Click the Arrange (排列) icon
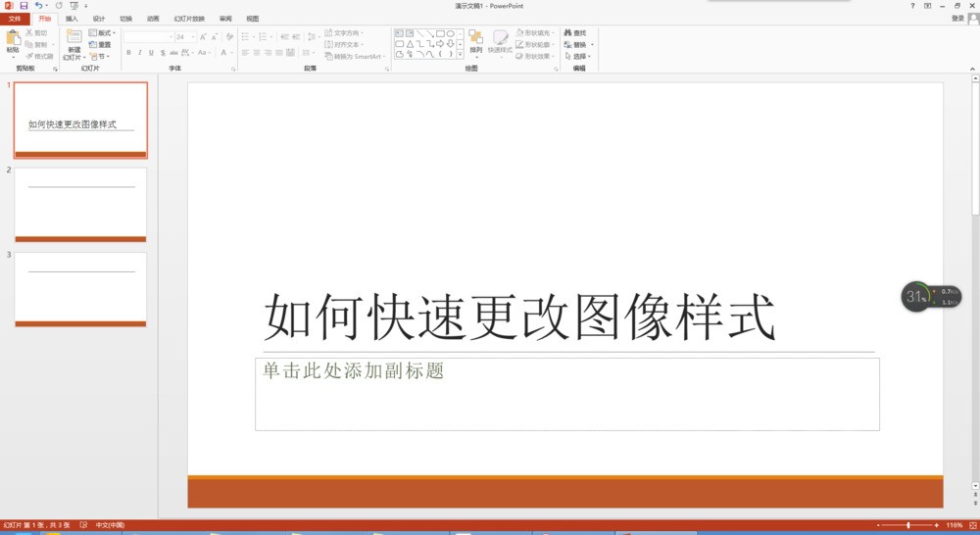980x535 pixels. (x=475, y=37)
